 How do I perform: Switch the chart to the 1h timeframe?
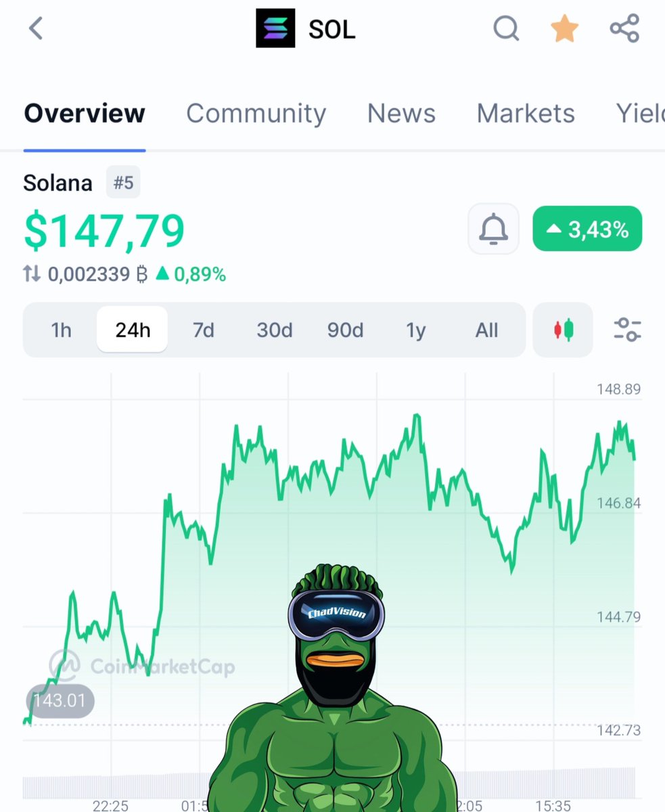(61, 330)
